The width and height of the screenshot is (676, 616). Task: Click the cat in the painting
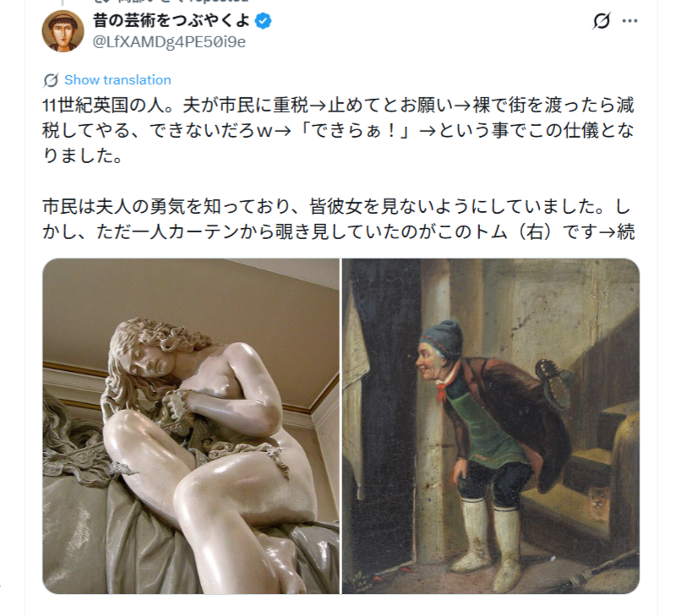[598, 502]
